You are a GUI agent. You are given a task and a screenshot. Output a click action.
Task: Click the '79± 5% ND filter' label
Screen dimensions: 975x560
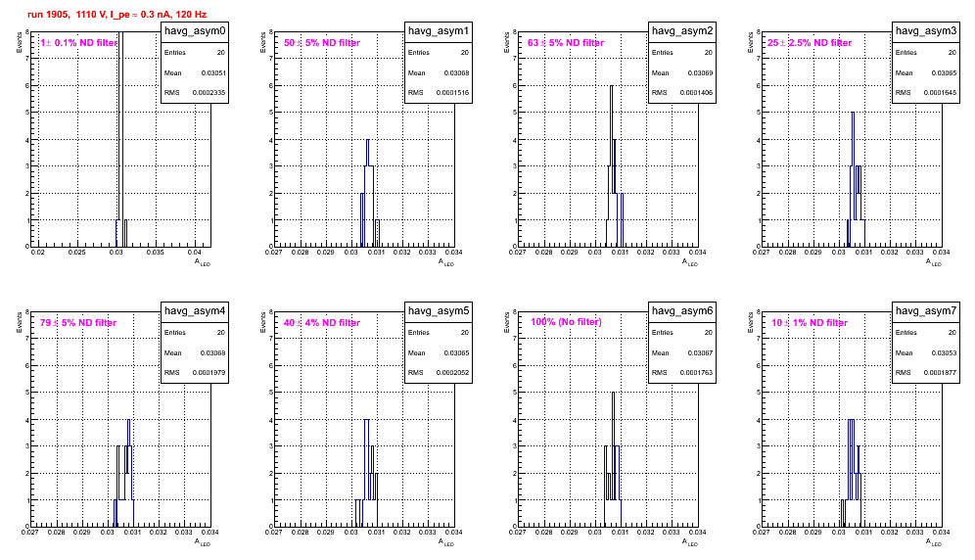pos(78,323)
